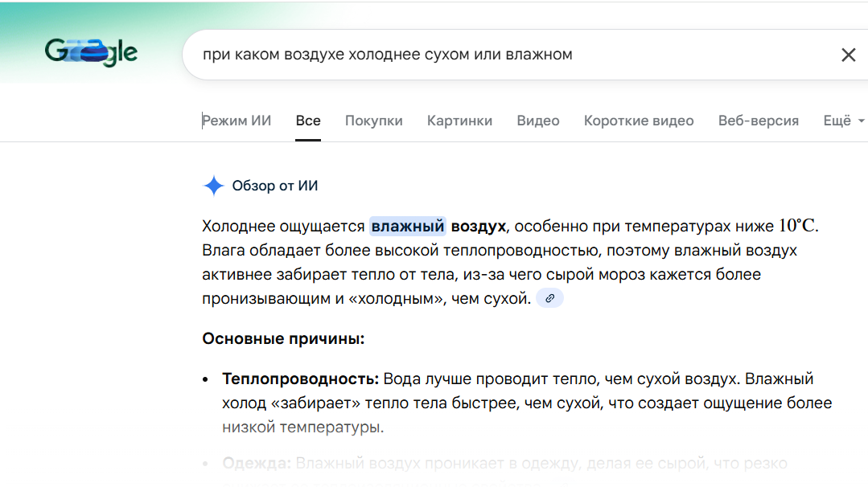Click the blue AI overview sparkle icon
The width and height of the screenshot is (868, 487).
pyautogui.click(x=213, y=186)
